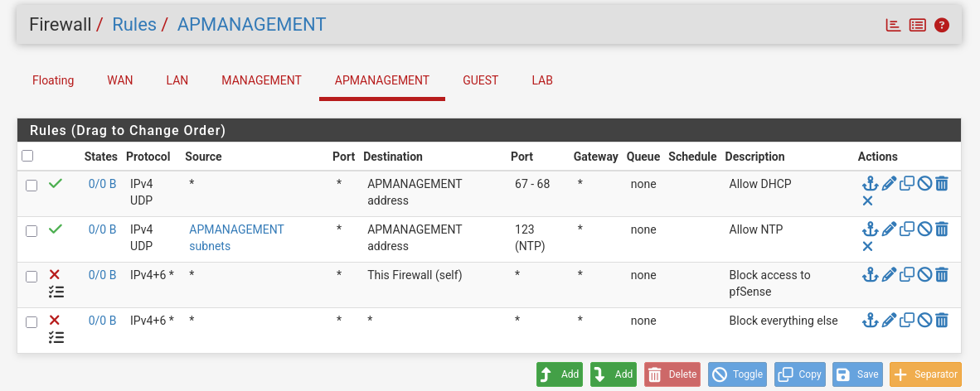Edit the Allow DHCP rule with pencil icon

click(x=889, y=184)
